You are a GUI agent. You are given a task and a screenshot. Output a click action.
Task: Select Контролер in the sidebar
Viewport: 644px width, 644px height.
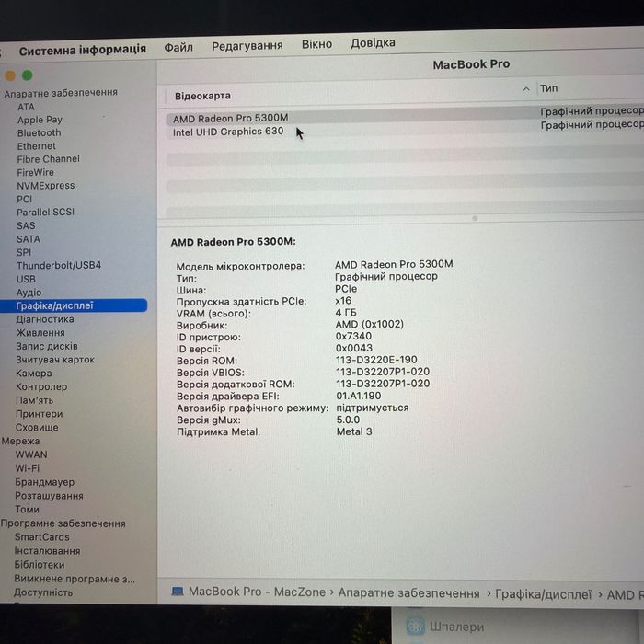(41, 387)
